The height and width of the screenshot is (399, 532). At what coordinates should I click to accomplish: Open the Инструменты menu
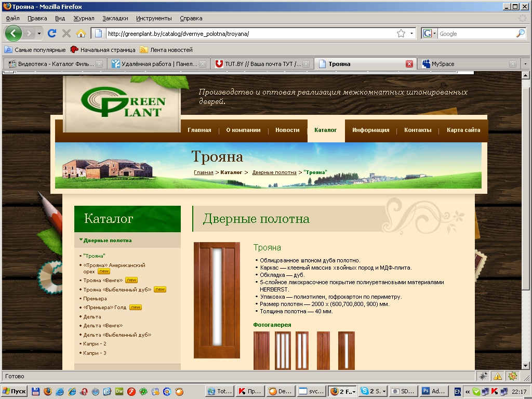[154, 18]
